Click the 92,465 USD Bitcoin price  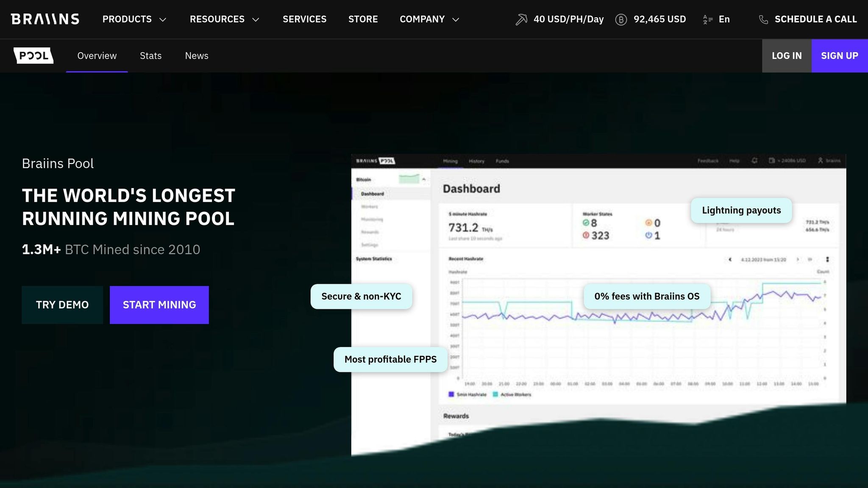(659, 19)
